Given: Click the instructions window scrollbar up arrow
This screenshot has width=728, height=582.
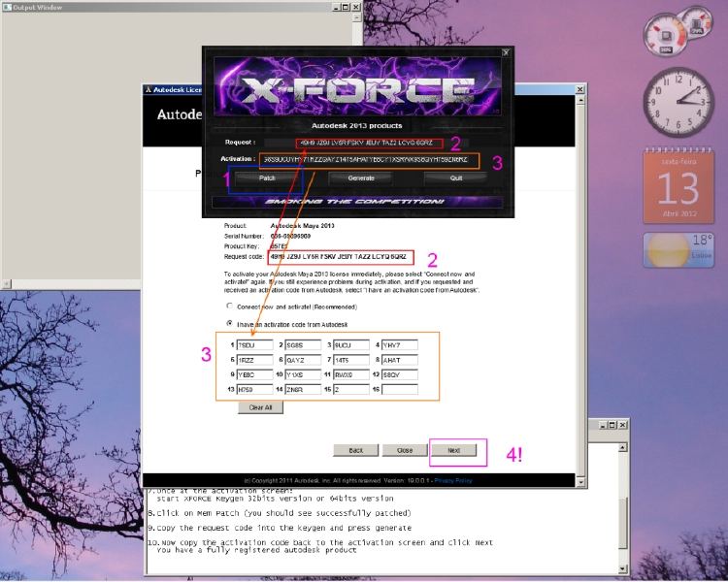Looking at the screenshot, I should pyautogui.click(x=622, y=447).
